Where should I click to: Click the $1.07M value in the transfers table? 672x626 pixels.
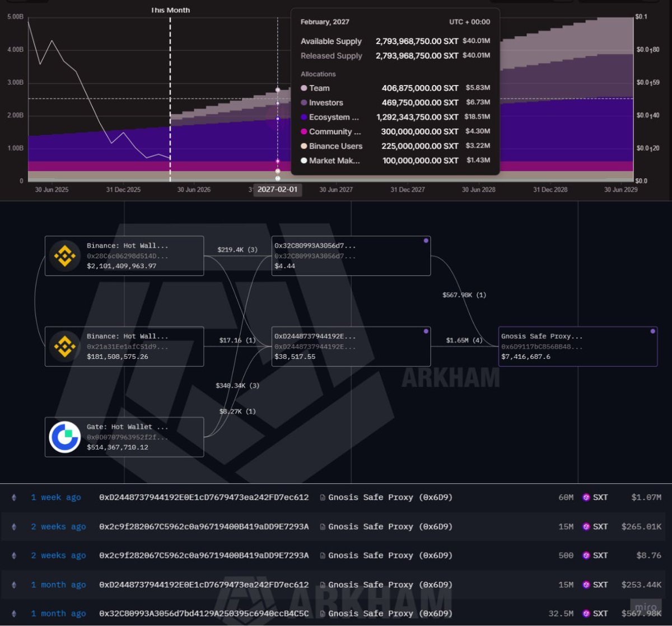(646, 497)
